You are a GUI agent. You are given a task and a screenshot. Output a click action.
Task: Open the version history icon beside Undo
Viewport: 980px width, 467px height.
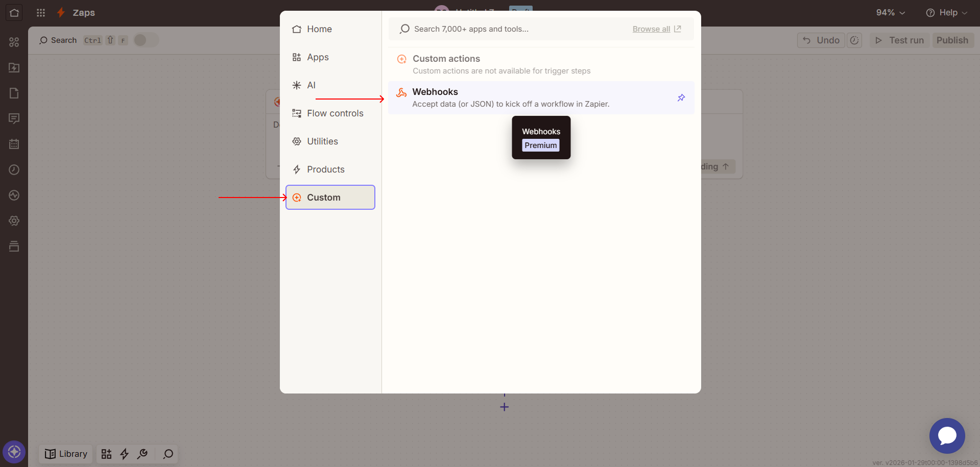(x=854, y=40)
